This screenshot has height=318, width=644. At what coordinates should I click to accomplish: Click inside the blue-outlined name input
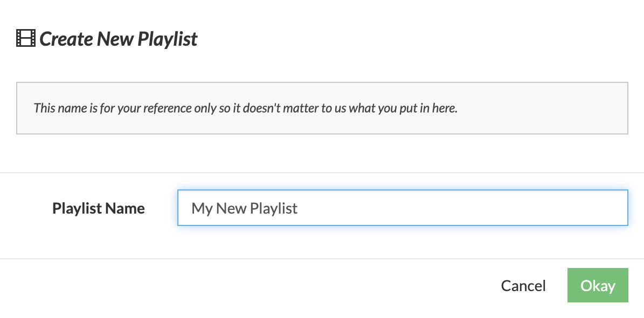403,208
